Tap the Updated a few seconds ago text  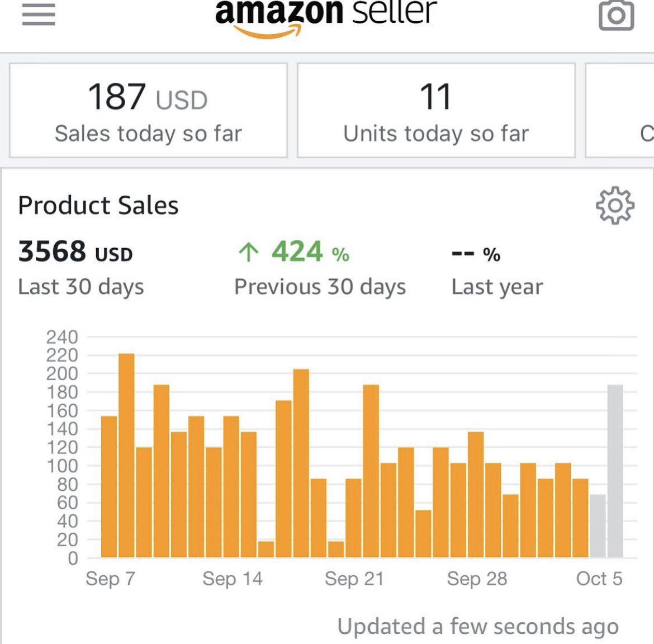[478, 627]
